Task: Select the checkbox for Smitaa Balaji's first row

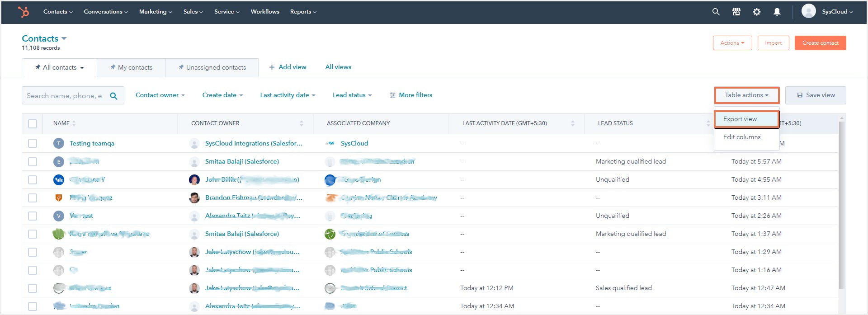Action: [x=33, y=161]
